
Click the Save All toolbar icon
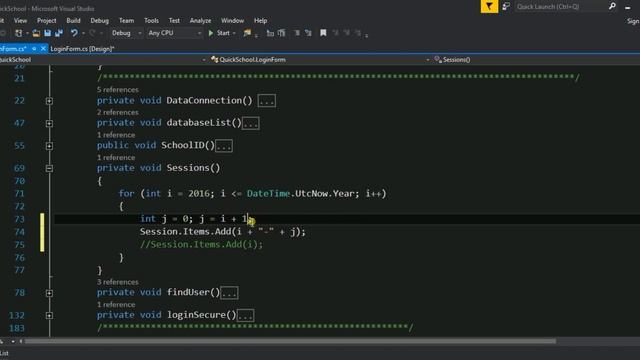pos(59,33)
